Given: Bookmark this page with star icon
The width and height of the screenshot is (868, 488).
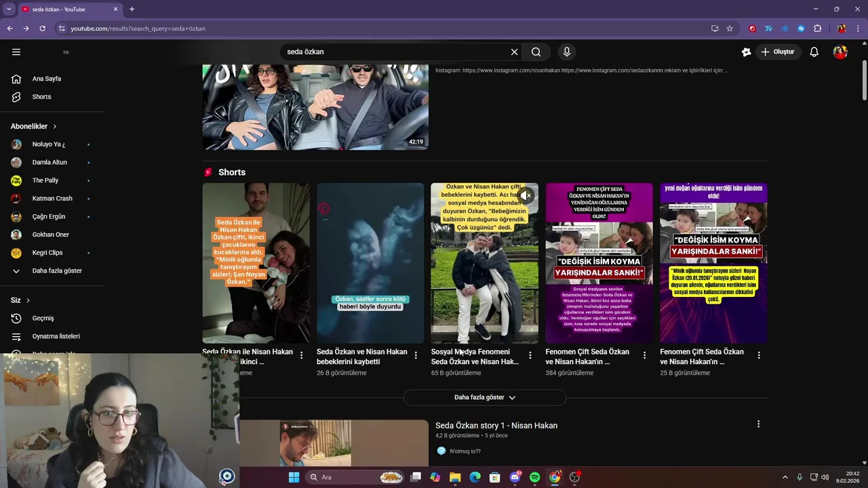Looking at the screenshot, I should click(730, 28).
